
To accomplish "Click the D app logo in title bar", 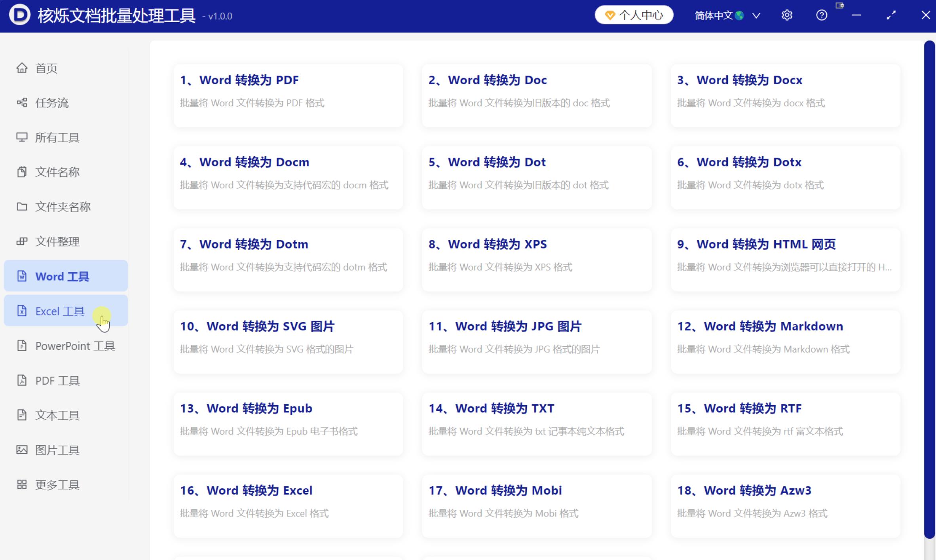I will click(x=20, y=15).
